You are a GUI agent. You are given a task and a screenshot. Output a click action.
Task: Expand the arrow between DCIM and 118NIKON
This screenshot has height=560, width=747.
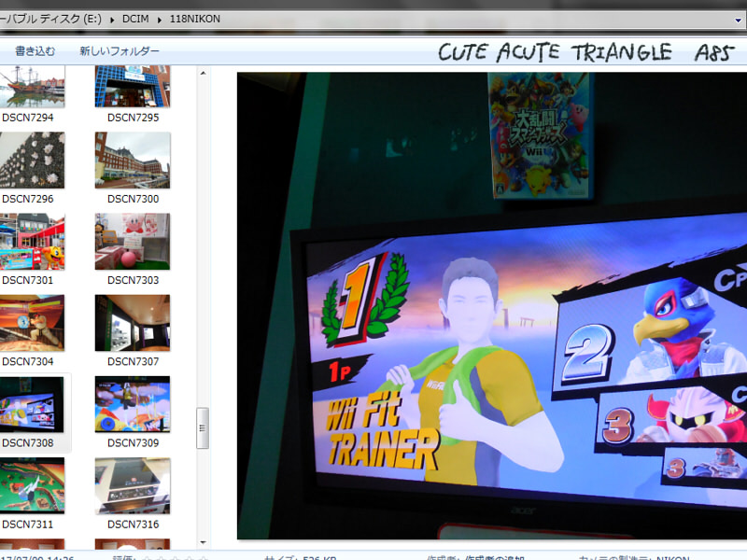(x=160, y=20)
